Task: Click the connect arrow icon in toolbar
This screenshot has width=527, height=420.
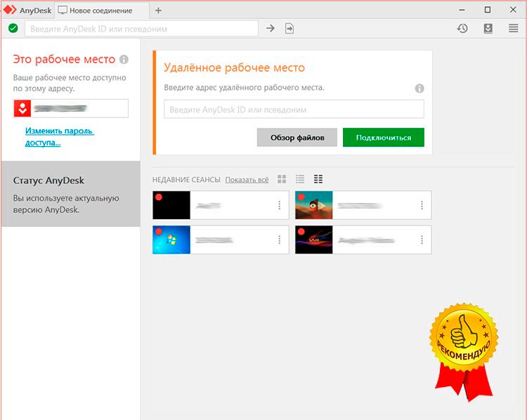Action: (271, 28)
